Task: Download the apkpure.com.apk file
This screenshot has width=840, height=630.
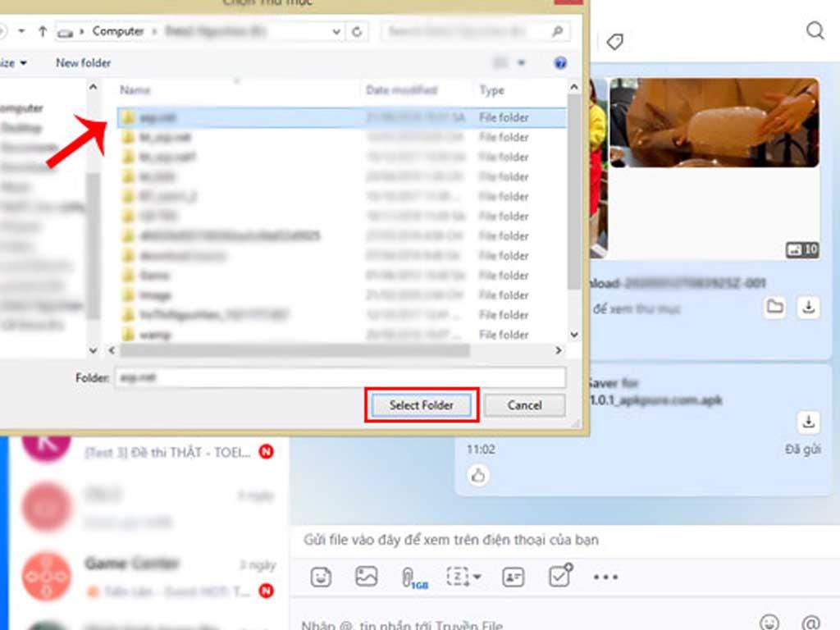Action: [x=808, y=422]
